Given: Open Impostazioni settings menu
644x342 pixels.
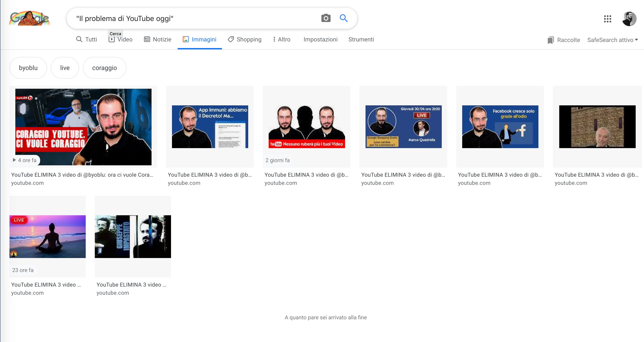Looking at the screenshot, I should pyautogui.click(x=320, y=40).
